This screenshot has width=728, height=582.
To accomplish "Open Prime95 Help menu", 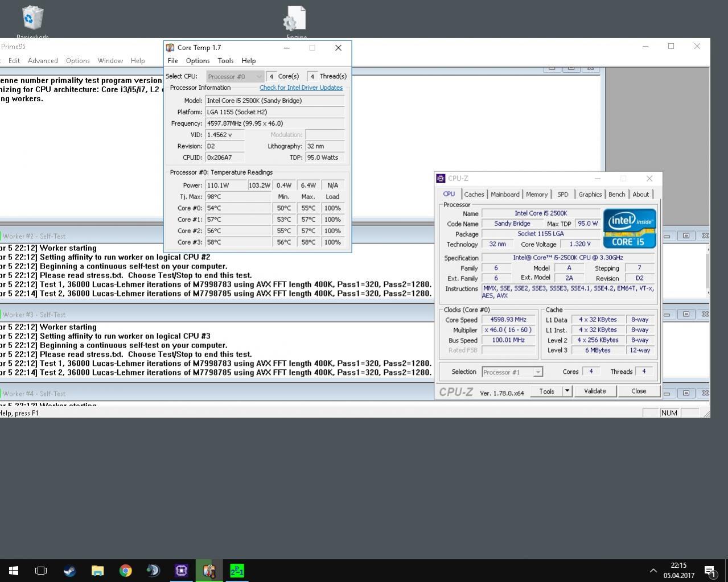I will point(138,61).
